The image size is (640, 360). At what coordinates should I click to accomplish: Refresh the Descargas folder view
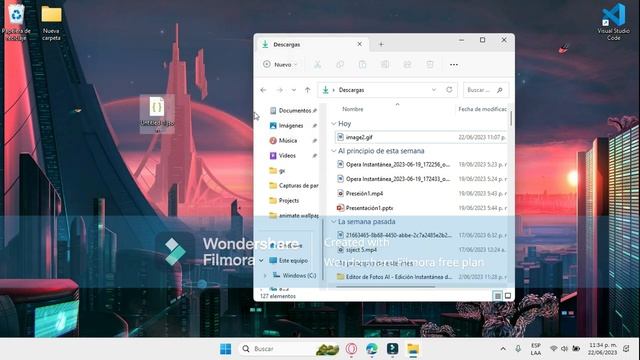(449, 90)
